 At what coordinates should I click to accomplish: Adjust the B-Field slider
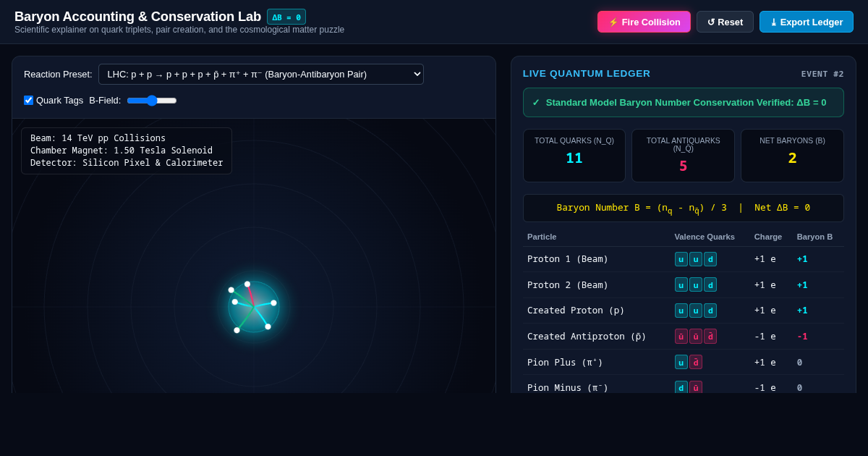tap(152, 100)
